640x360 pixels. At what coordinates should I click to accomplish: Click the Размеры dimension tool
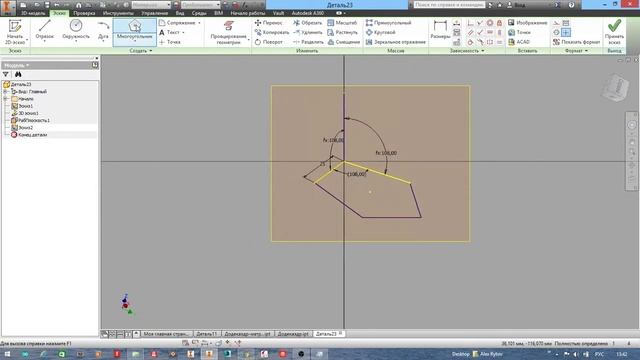pos(440,29)
